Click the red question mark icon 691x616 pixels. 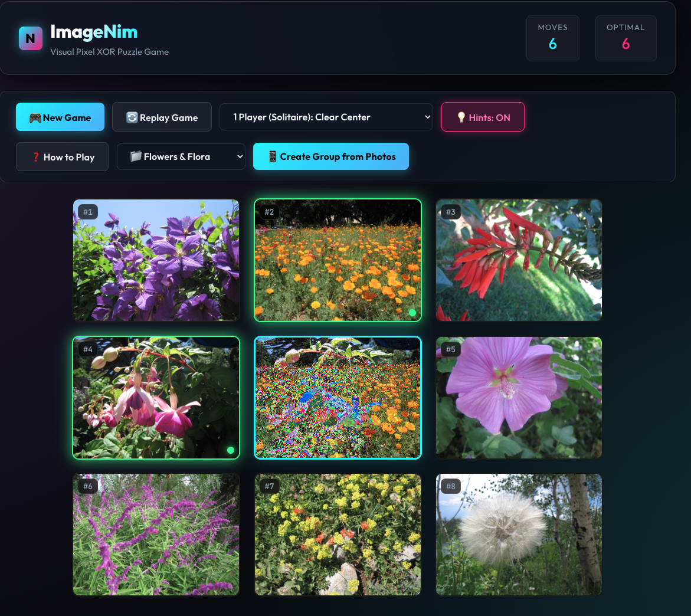point(36,157)
